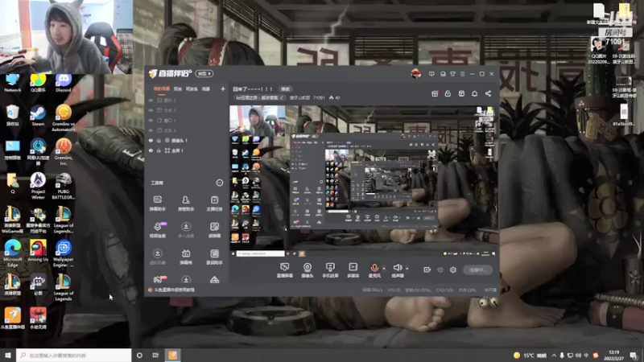
Task: Mute the microphone in the bottom toolbar
Action: coord(374,270)
